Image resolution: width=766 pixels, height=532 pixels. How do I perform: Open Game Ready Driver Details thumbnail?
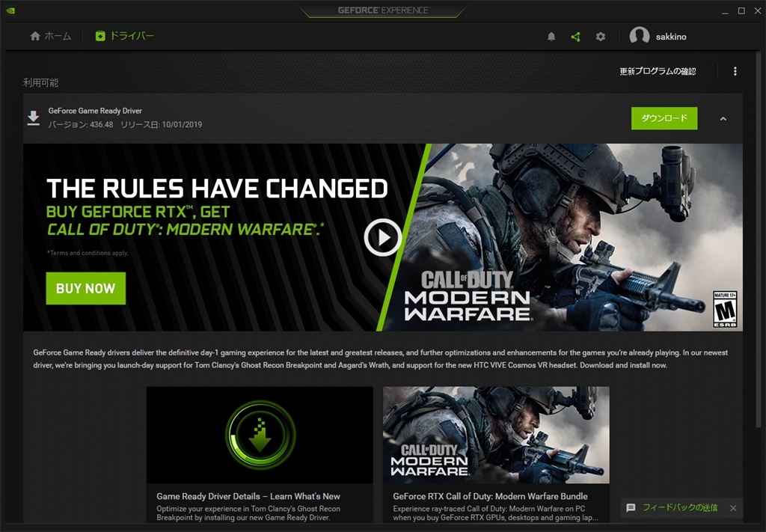260,435
